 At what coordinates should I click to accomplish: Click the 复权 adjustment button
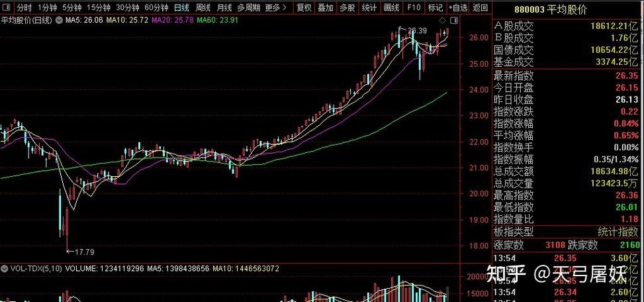[x=304, y=8]
